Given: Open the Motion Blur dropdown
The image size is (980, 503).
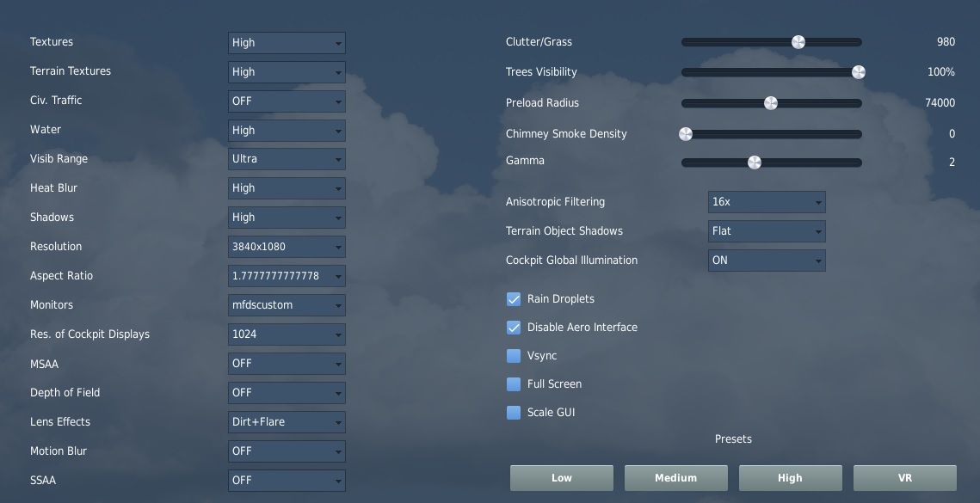Looking at the screenshot, I should 287,451.
